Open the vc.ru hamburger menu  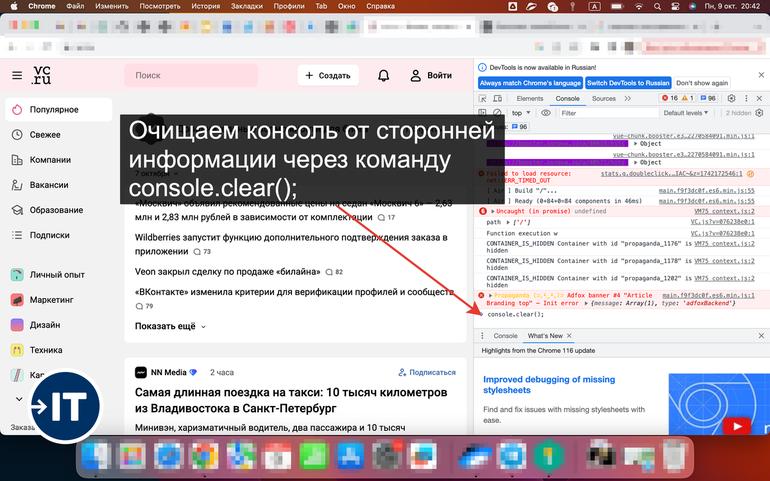click(x=17, y=75)
